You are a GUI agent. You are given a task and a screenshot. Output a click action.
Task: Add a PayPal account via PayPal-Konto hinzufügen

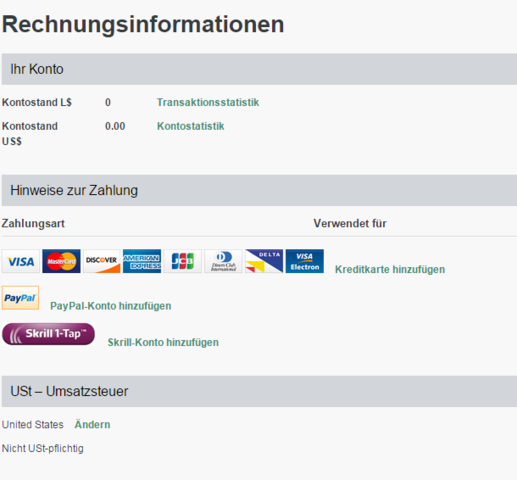click(x=111, y=306)
